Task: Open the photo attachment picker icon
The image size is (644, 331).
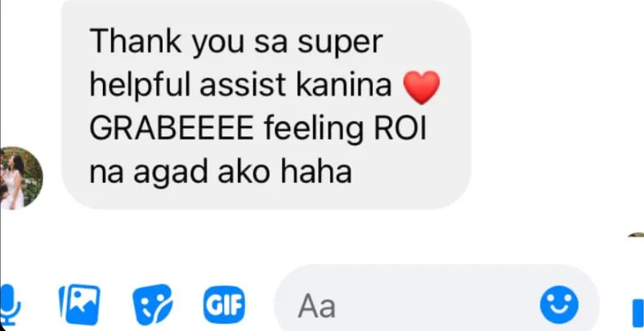Action: 79,305
